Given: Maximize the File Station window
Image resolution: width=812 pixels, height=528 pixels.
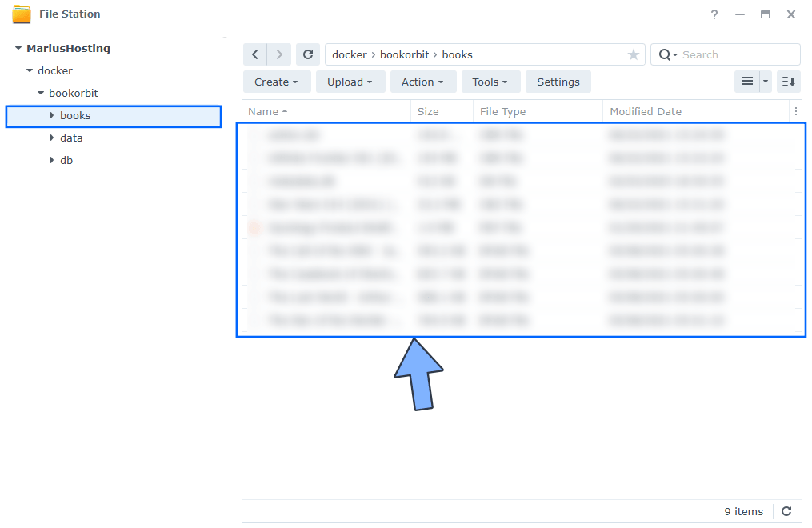Looking at the screenshot, I should tap(766, 14).
